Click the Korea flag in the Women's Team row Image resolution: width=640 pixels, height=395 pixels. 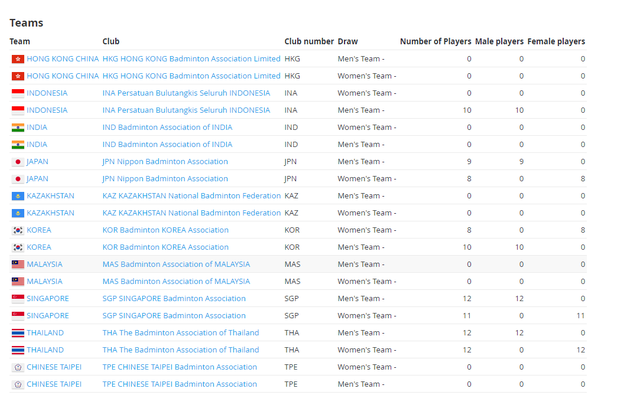point(18,231)
